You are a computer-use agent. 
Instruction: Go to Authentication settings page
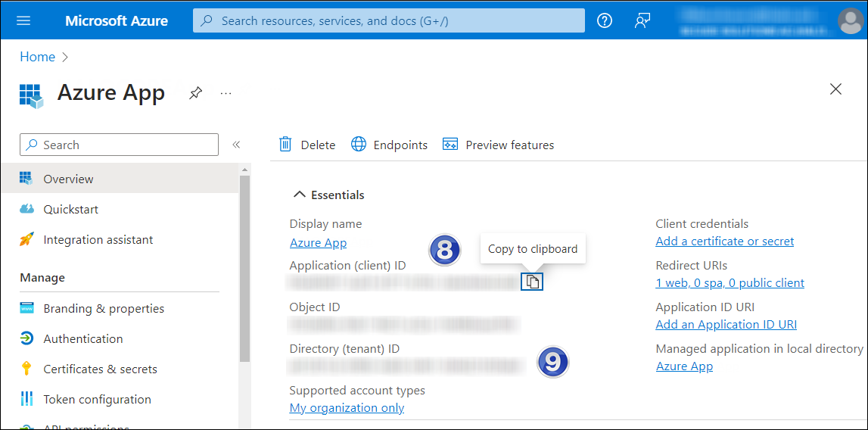coord(82,339)
